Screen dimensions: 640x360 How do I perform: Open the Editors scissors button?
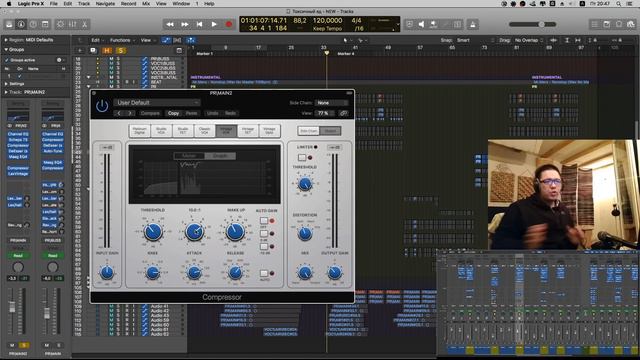[84, 24]
